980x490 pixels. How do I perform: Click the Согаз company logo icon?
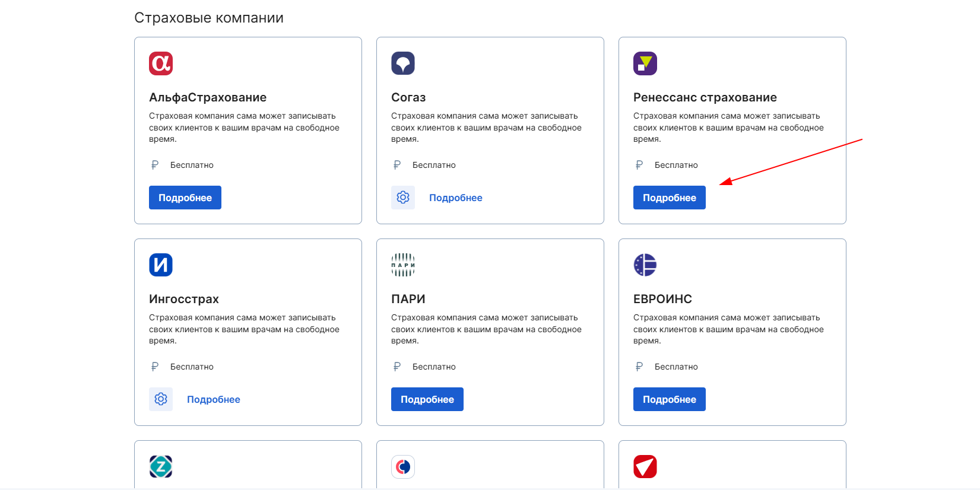point(403,63)
